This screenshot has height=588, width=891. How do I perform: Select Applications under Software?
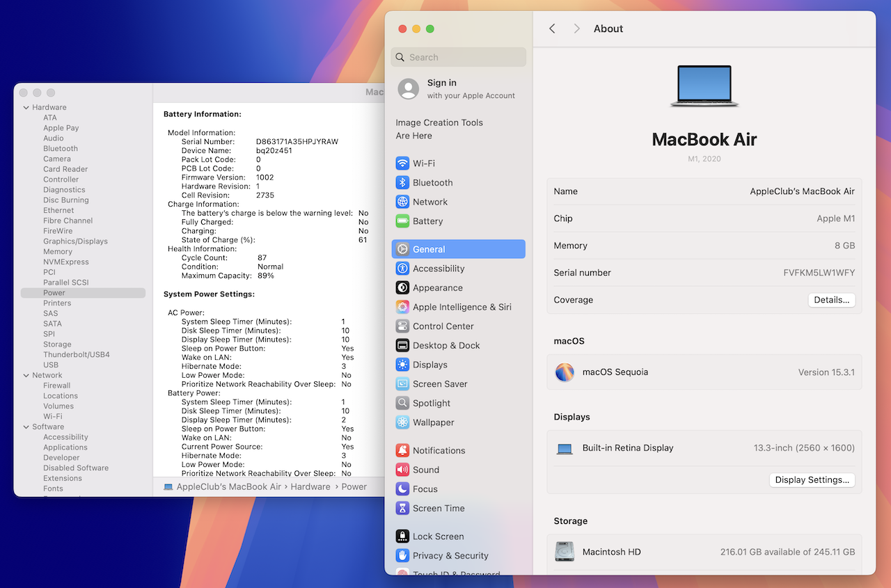pyautogui.click(x=65, y=447)
